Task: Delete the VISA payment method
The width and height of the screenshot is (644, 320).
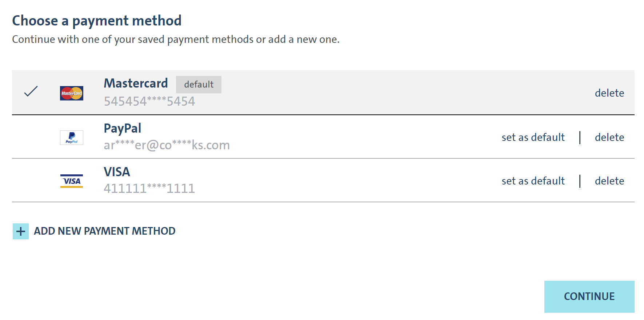Action: [609, 181]
